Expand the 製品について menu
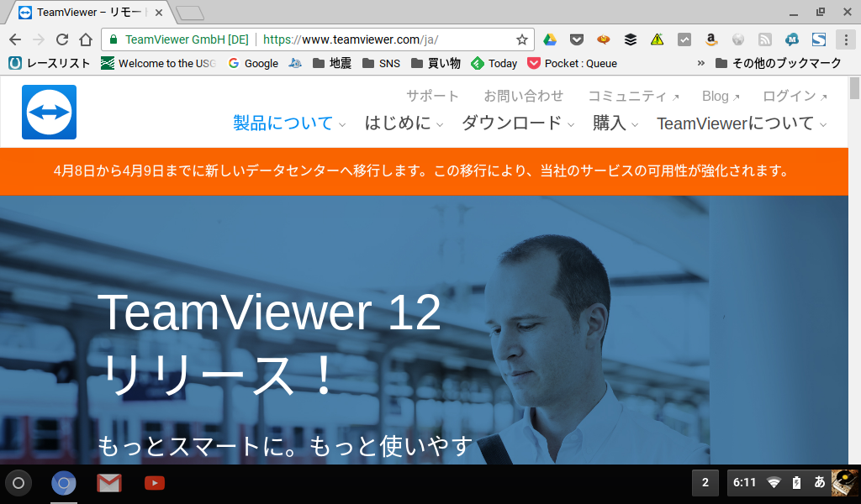This screenshot has height=504, width=861. [289, 123]
